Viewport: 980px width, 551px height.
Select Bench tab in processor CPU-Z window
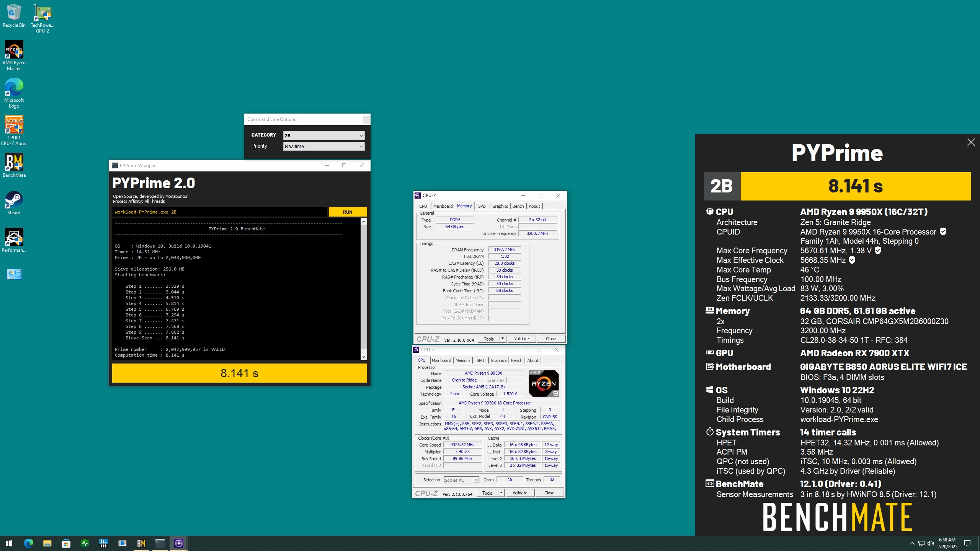pyautogui.click(x=516, y=360)
